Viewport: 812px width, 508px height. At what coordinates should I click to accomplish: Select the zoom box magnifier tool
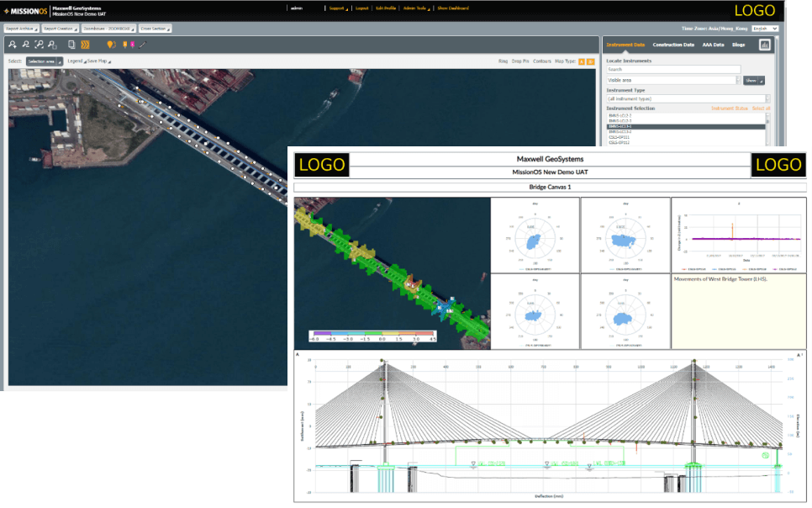52,45
